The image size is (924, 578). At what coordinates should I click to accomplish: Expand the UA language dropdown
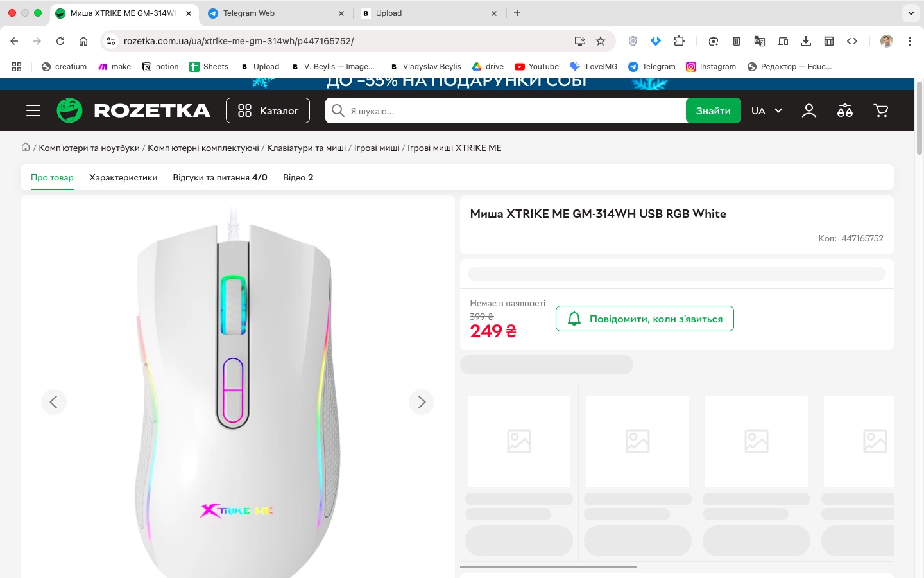767,110
